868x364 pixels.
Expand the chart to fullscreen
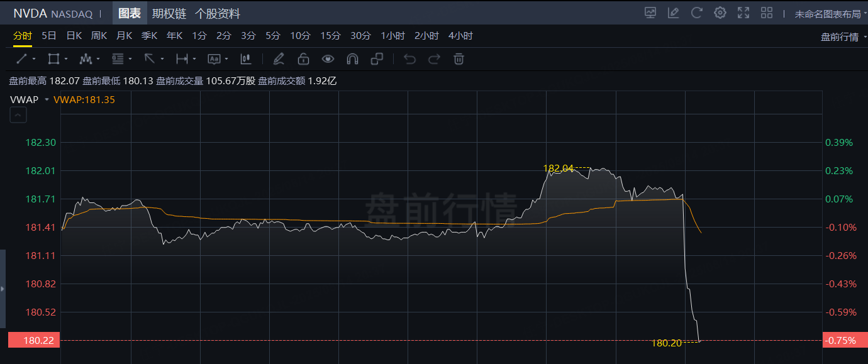[x=743, y=13]
